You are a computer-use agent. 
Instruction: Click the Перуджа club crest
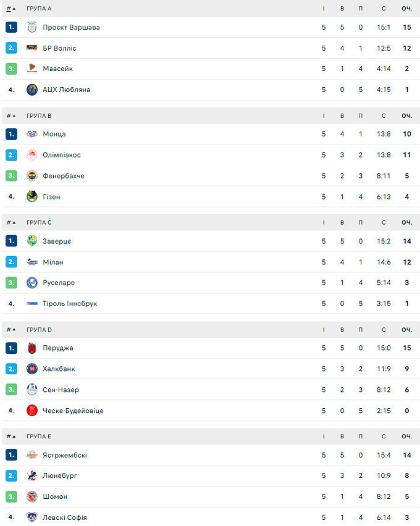click(32, 348)
